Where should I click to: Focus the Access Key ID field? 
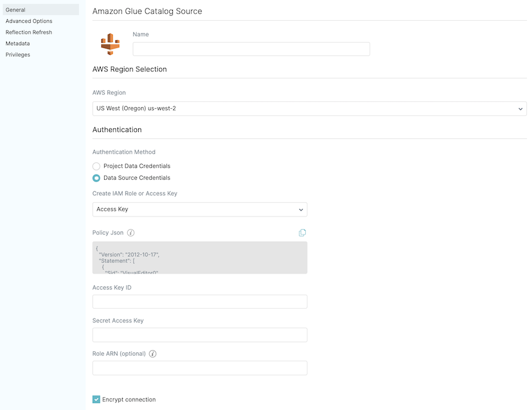click(x=199, y=302)
